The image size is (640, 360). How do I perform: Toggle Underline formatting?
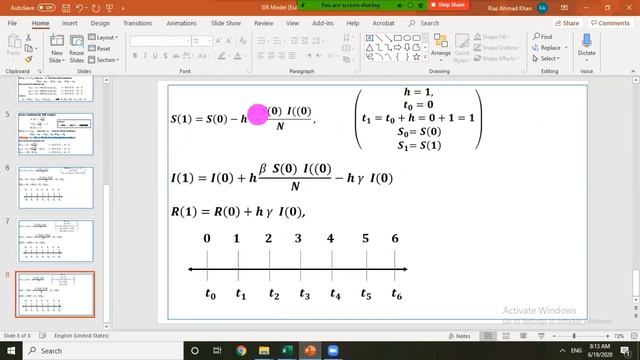(155, 56)
